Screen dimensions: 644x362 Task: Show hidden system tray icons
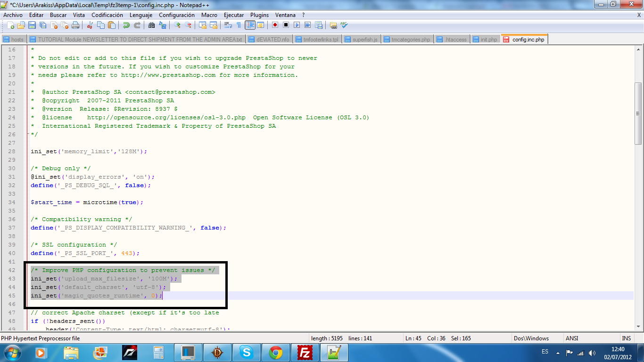[x=558, y=353]
